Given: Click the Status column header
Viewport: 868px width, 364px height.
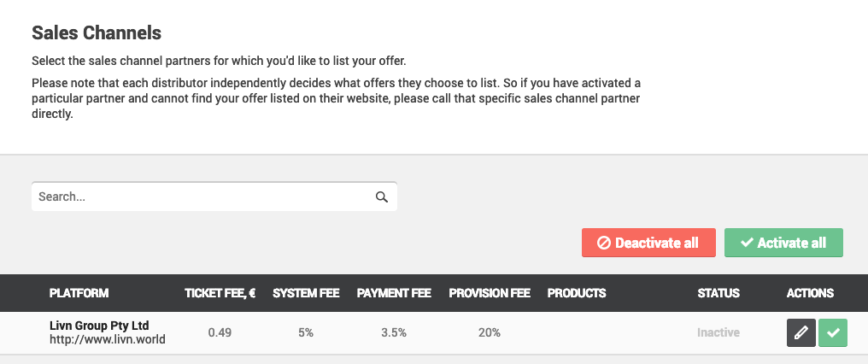Looking at the screenshot, I should tap(718, 293).
